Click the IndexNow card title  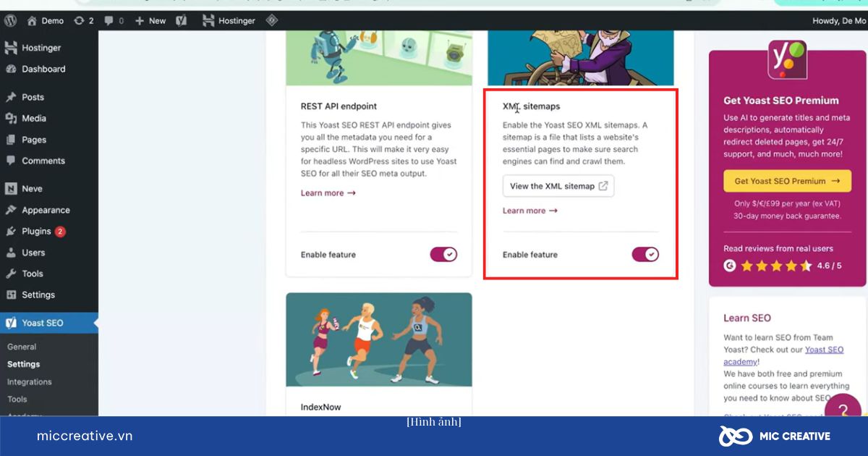click(x=320, y=407)
